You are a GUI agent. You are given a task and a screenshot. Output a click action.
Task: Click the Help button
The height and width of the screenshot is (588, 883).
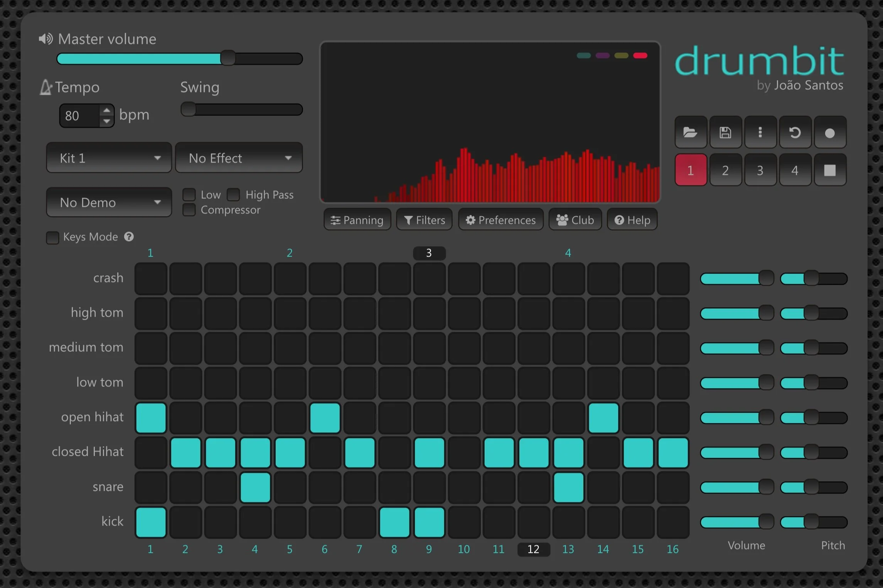point(632,220)
